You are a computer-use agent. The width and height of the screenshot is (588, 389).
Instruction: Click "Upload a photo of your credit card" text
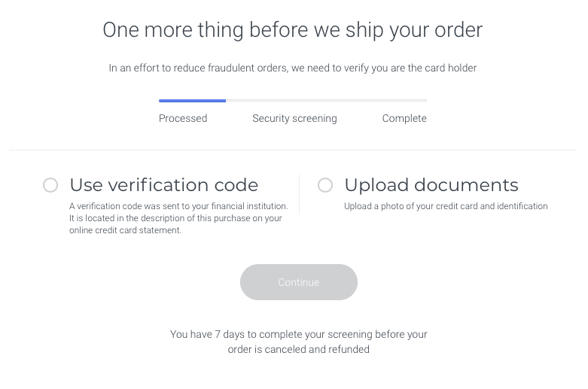[446, 206]
